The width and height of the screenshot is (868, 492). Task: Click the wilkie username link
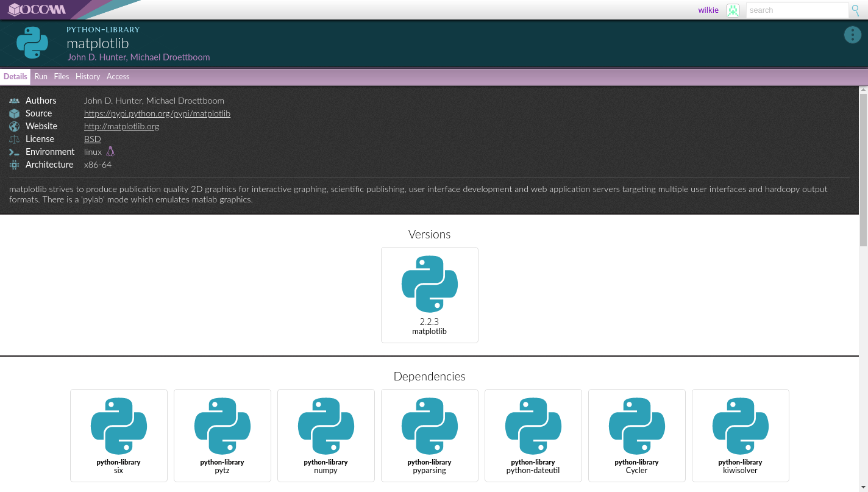pyautogui.click(x=708, y=10)
